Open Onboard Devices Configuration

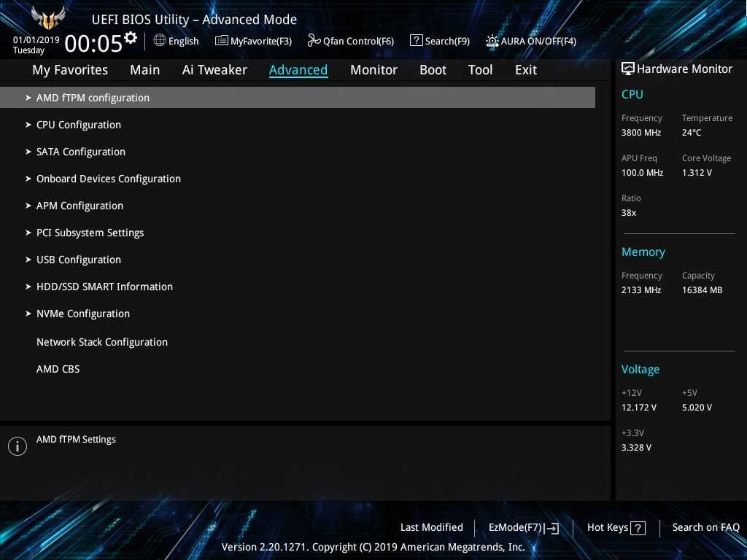click(108, 179)
